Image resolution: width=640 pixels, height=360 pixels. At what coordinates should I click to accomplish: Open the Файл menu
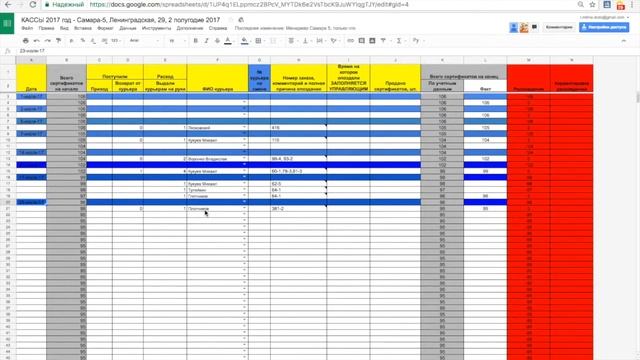point(27,29)
